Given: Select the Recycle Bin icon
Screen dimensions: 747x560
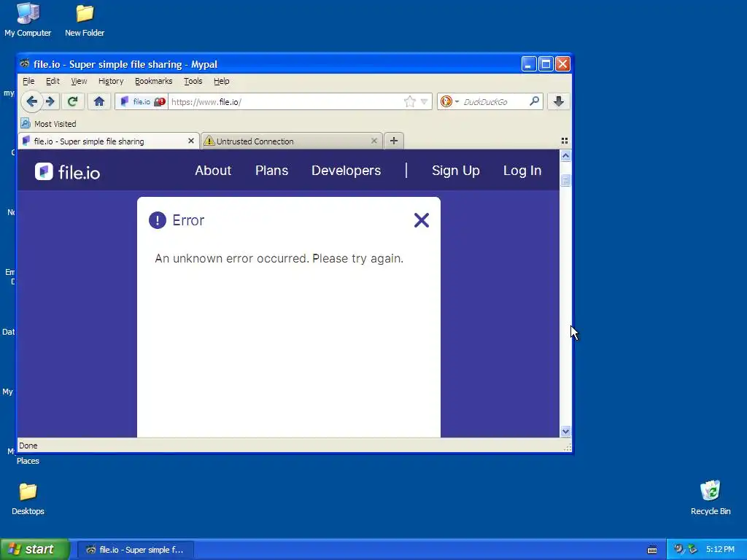Looking at the screenshot, I should coord(711,498).
